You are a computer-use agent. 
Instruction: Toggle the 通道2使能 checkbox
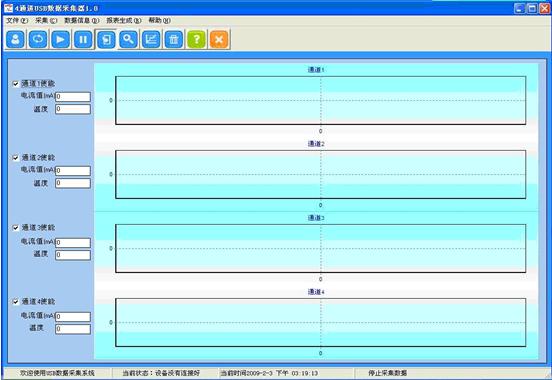15,158
